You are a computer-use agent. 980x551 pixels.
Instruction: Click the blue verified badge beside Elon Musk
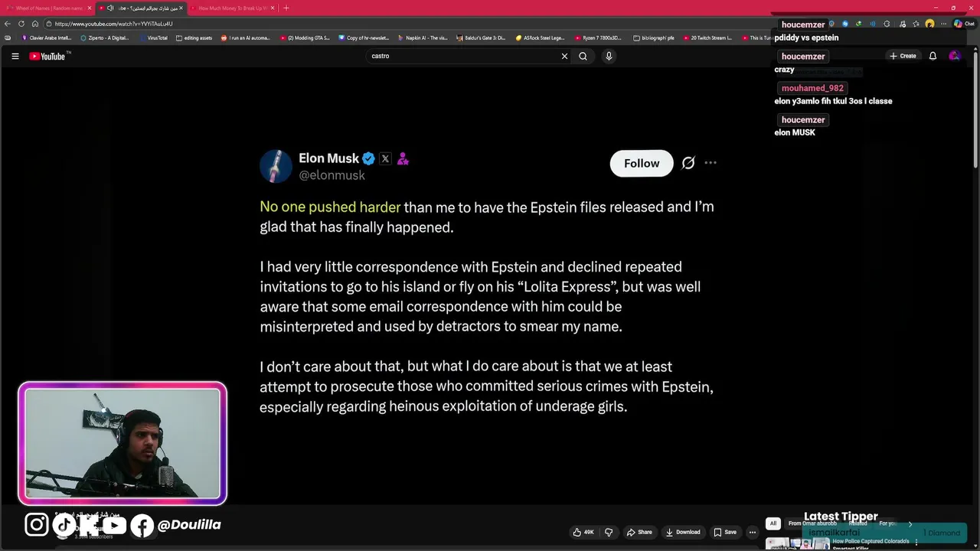click(368, 158)
